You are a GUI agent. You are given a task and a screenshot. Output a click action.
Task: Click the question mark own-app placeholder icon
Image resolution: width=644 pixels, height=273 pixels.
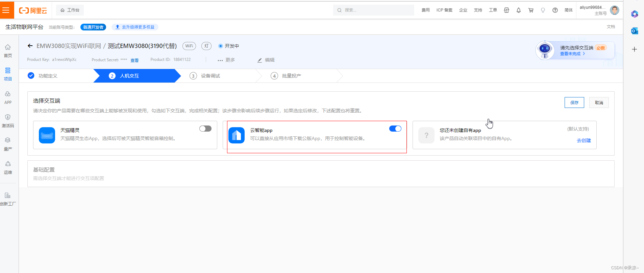click(426, 135)
